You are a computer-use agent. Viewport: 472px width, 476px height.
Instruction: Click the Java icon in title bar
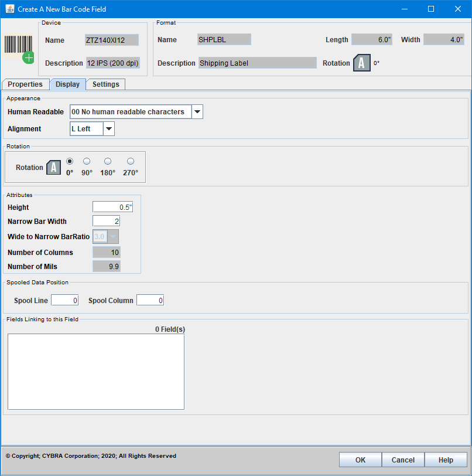(x=10, y=9)
